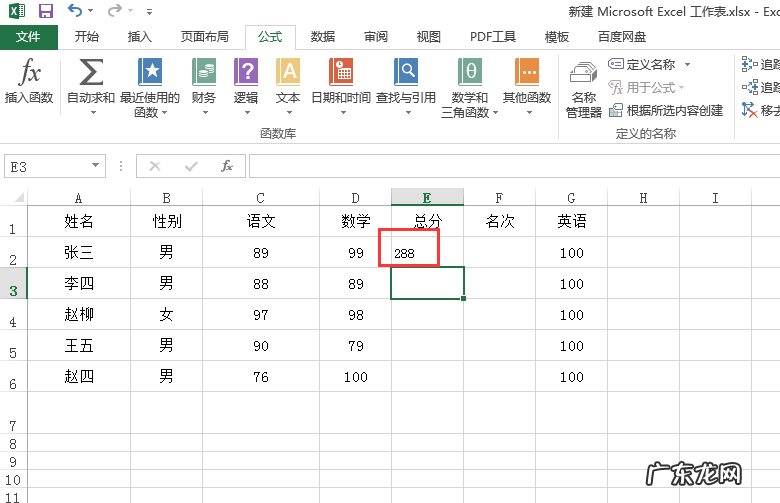Click formula bar cancel X icon
Viewport: 780px width, 503px height.
pos(155,166)
